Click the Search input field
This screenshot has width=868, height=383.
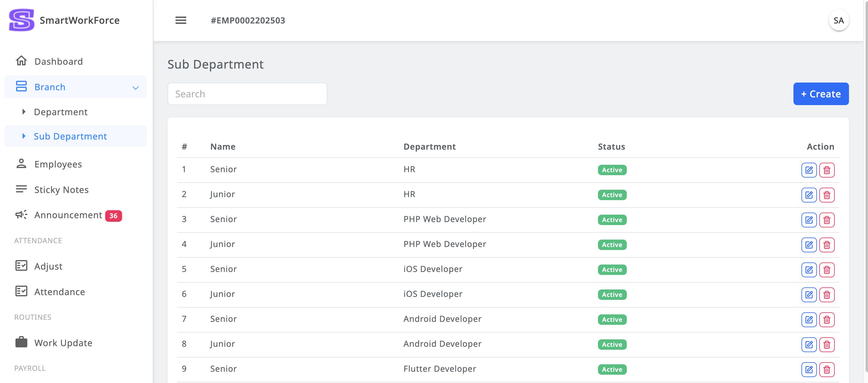point(247,94)
